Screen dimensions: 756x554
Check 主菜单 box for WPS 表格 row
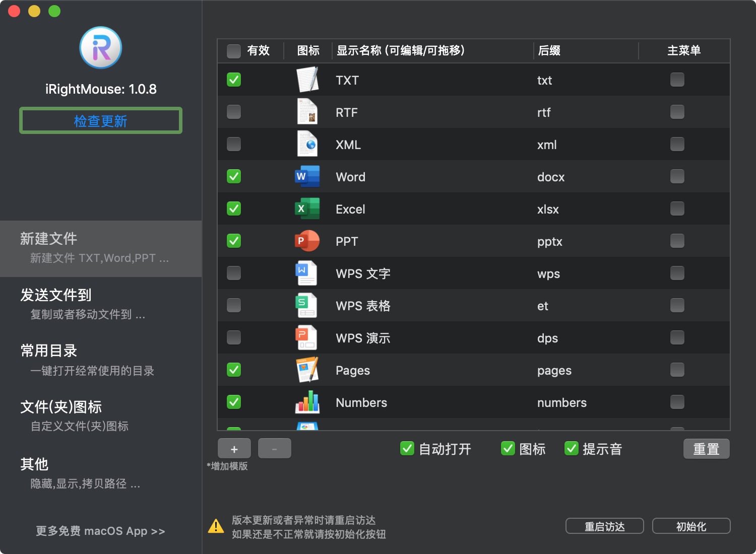[677, 305]
